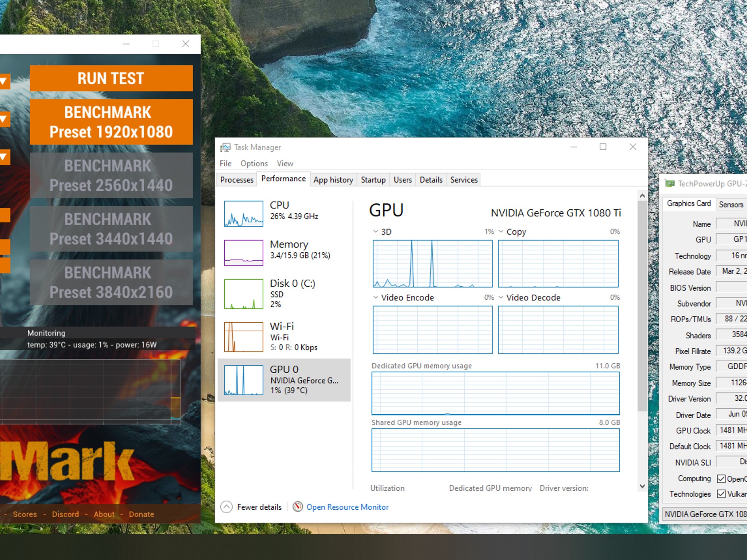
Task: Switch to the Processes tab
Action: [237, 180]
